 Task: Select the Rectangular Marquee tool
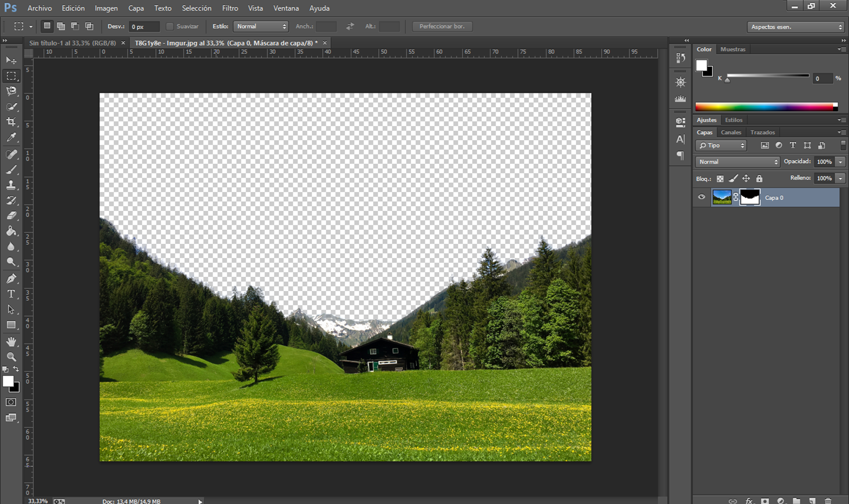[11, 76]
